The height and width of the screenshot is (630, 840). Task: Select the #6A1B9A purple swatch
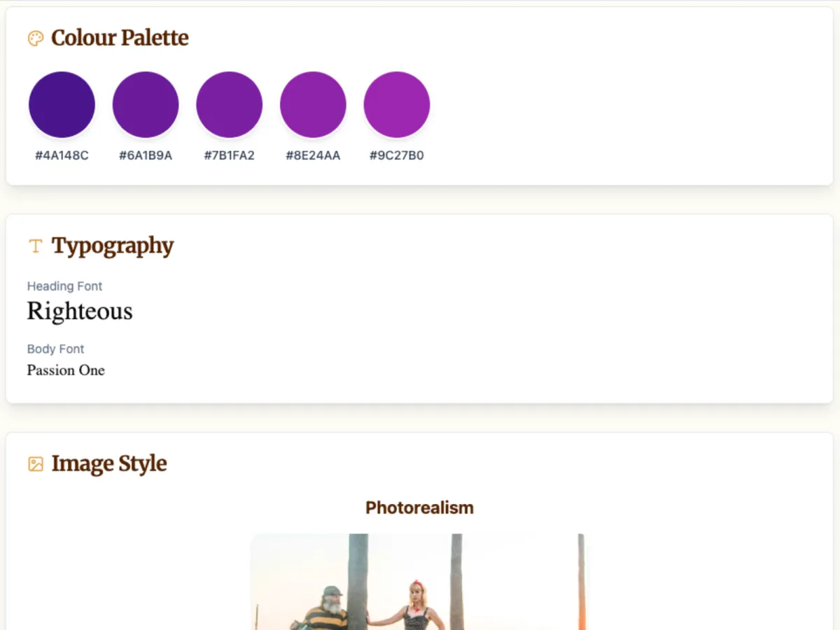pyautogui.click(x=146, y=104)
